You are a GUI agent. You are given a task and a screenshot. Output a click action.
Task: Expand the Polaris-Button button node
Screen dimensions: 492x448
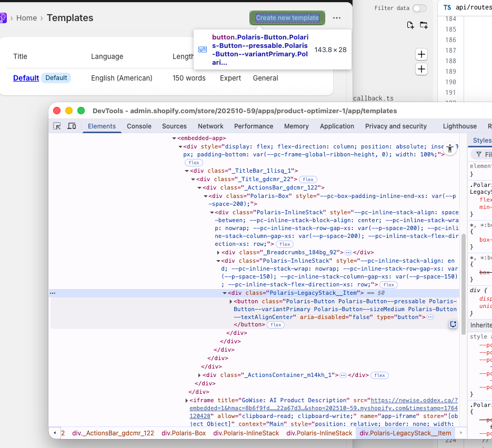click(230, 302)
